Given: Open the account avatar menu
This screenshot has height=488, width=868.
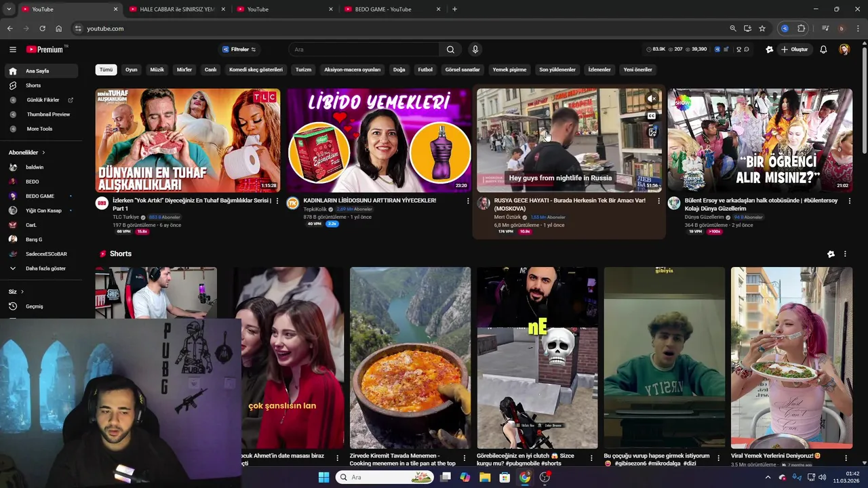Looking at the screenshot, I should 844,49.
